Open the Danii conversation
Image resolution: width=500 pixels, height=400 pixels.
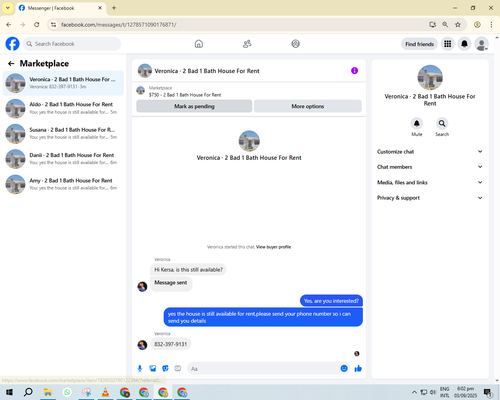(63, 159)
